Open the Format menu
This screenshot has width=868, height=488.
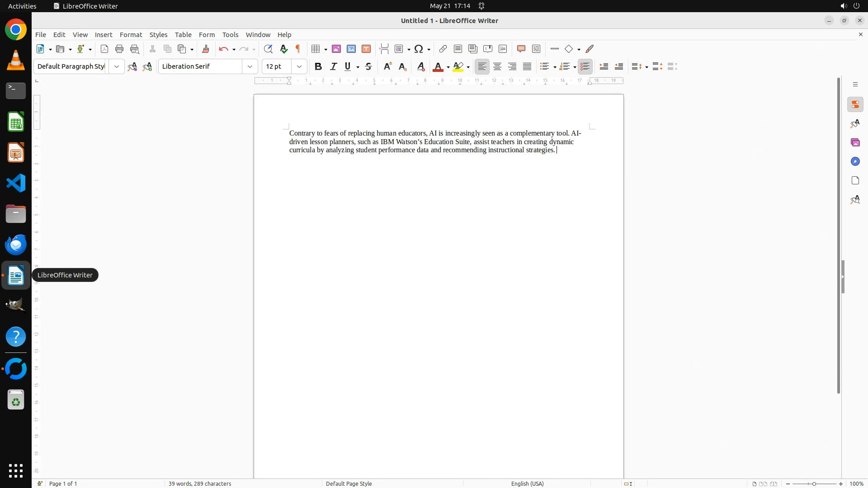[131, 35]
